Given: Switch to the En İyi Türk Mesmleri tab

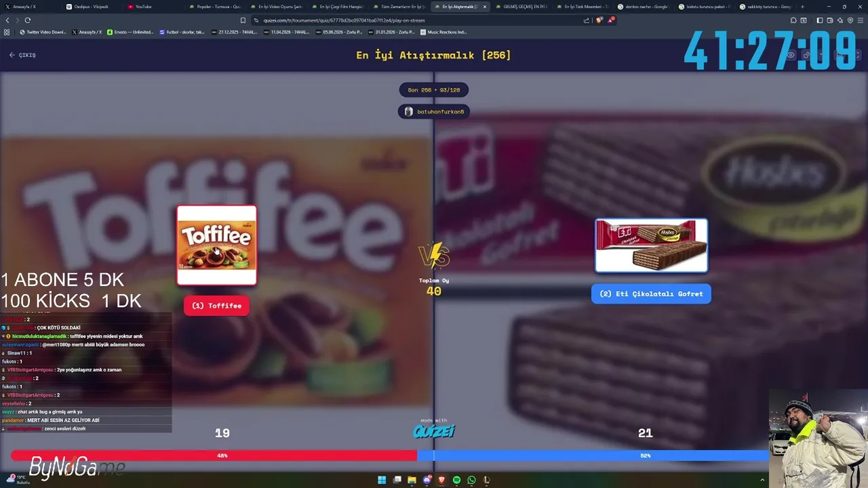Looking at the screenshot, I should (584, 7).
